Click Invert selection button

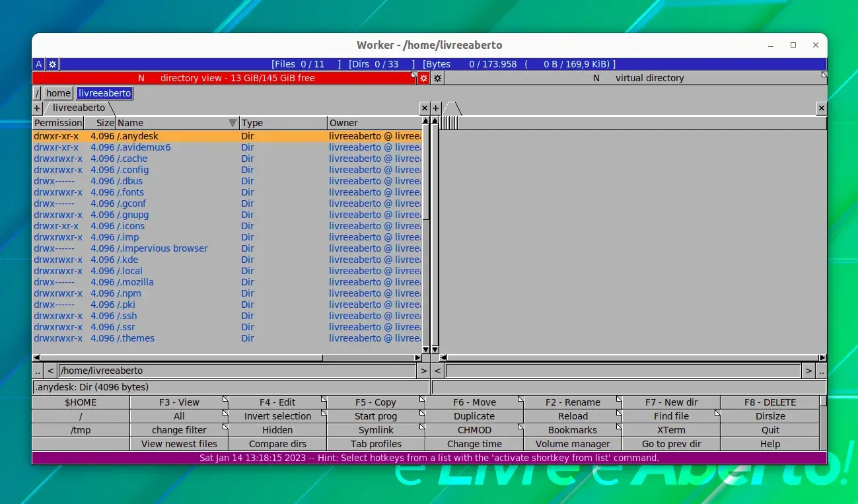coord(277,416)
